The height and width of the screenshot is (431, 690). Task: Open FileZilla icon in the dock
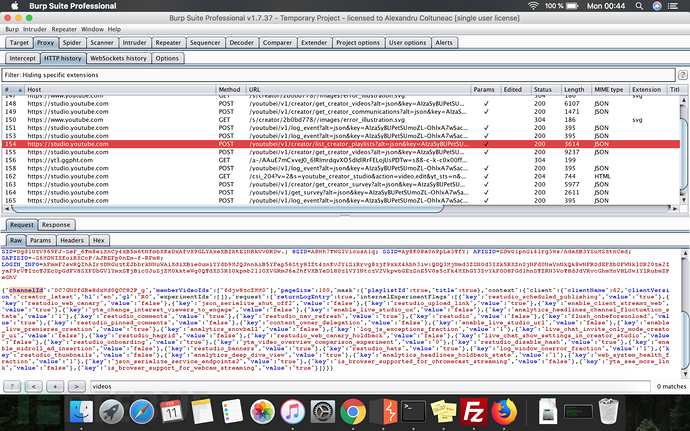(x=473, y=413)
